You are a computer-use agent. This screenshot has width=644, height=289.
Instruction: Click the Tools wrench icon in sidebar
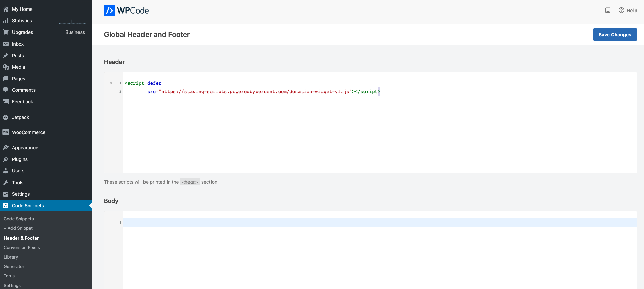[x=6, y=183]
